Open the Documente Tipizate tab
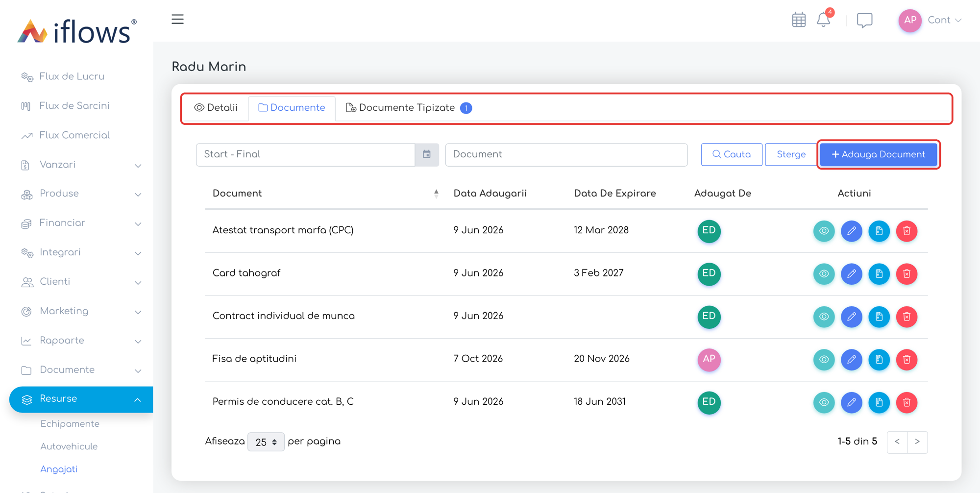Viewport: 980px width, 493px height. (x=409, y=108)
